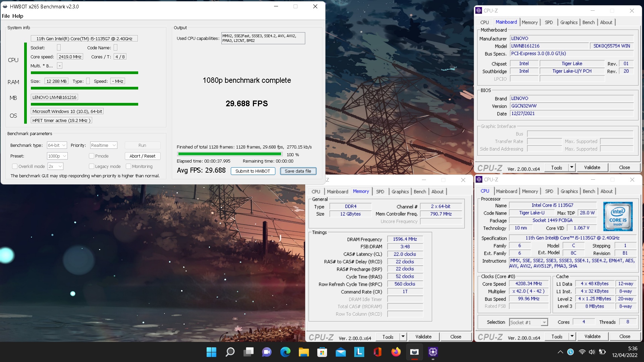Launch Firefox from taskbar
Screen dimensions: 644x362
(396, 352)
